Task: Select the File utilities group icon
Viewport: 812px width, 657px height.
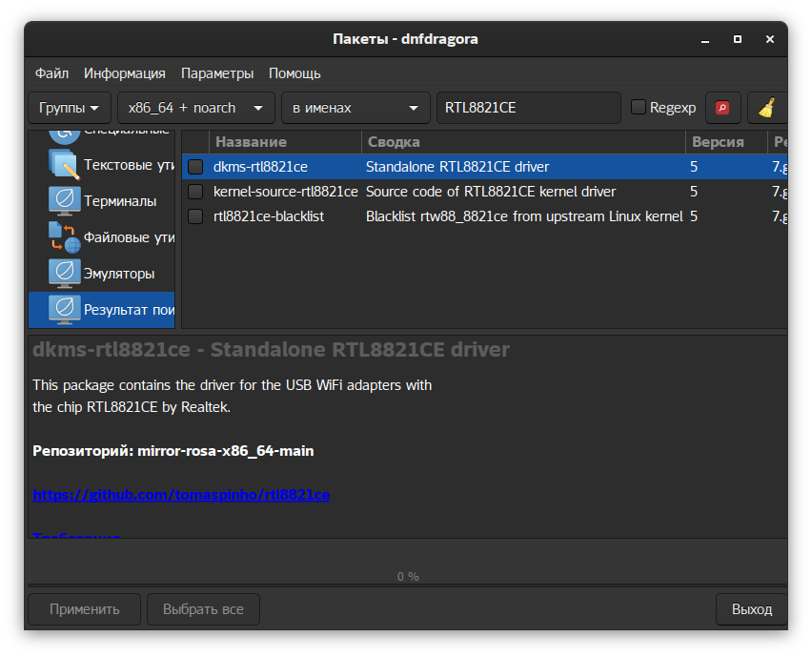Action: tap(64, 237)
